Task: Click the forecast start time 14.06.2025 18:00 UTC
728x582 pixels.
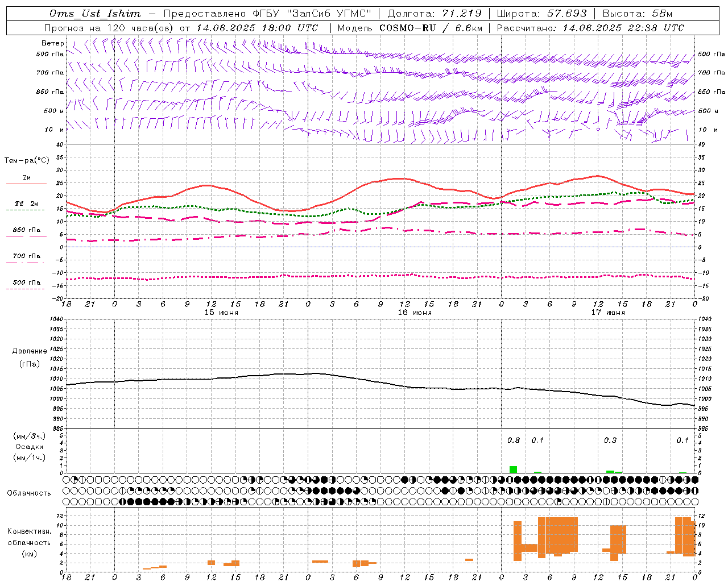Action: pyautogui.click(x=257, y=28)
